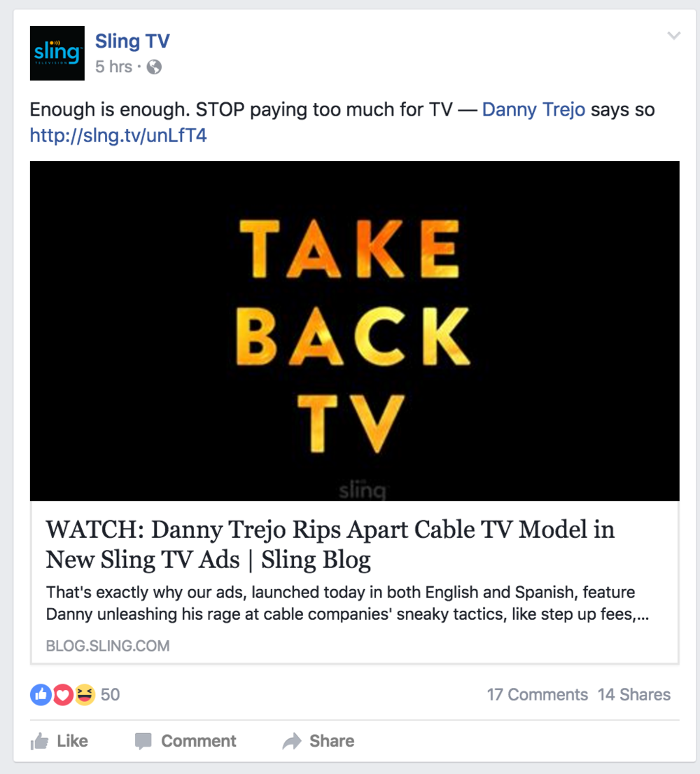Image resolution: width=700 pixels, height=774 pixels.
Task: Click the laughing face reaction icon
Action: click(x=85, y=695)
